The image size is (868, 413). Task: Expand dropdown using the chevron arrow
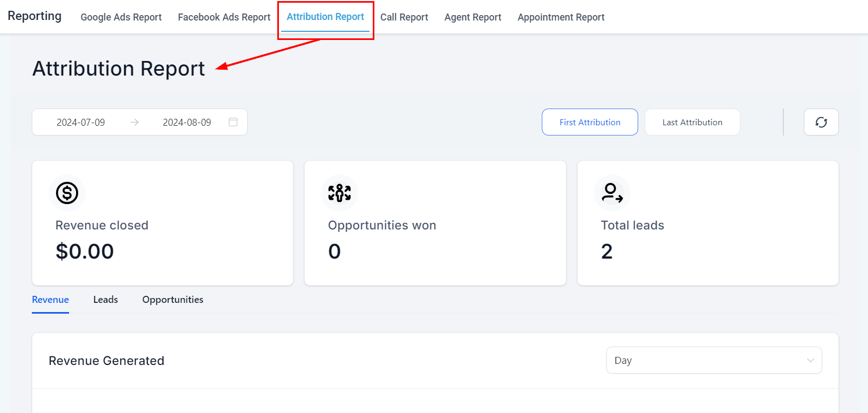click(x=810, y=360)
